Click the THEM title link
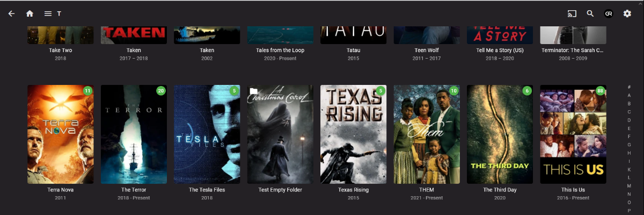 [427, 190]
